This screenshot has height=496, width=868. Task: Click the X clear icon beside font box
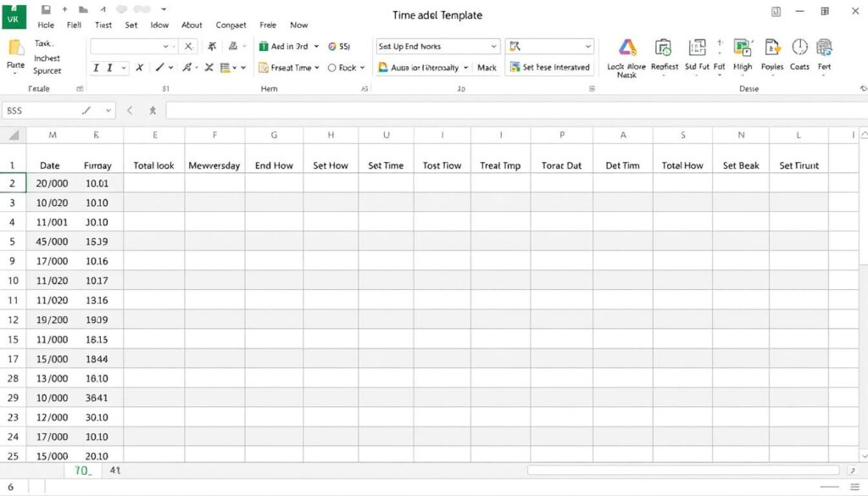(188, 47)
